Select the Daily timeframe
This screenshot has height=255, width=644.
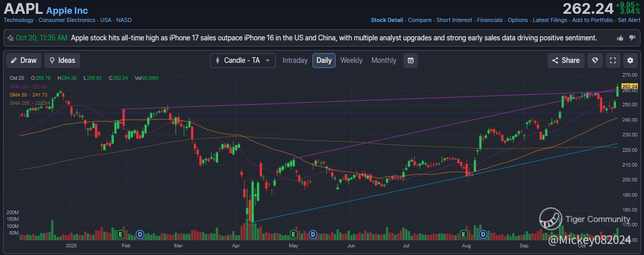point(324,60)
